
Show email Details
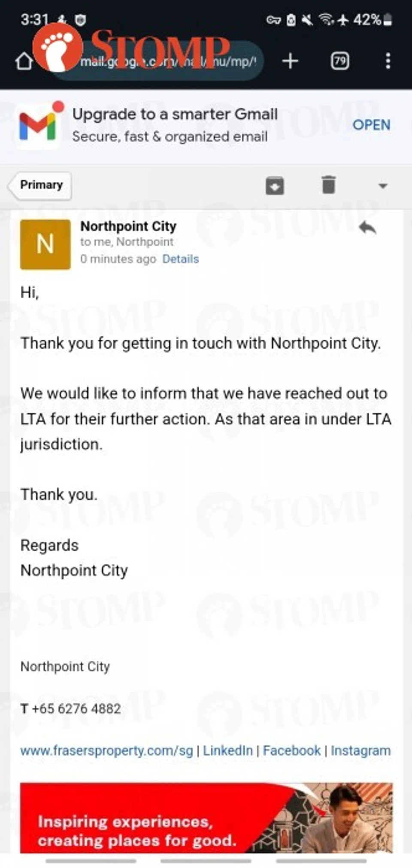pyautogui.click(x=180, y=259)
